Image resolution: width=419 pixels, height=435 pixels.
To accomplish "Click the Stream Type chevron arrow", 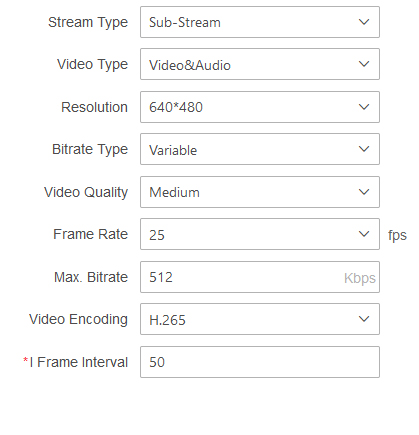I will (364, 22).
